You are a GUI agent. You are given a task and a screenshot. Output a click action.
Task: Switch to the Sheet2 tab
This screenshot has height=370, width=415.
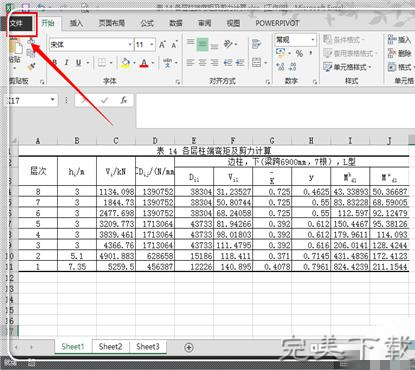tap(110, 346)
